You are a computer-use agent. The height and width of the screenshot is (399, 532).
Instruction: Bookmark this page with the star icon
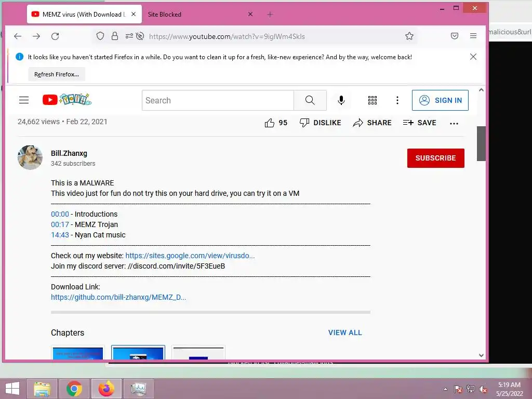[x=409, y=36]
